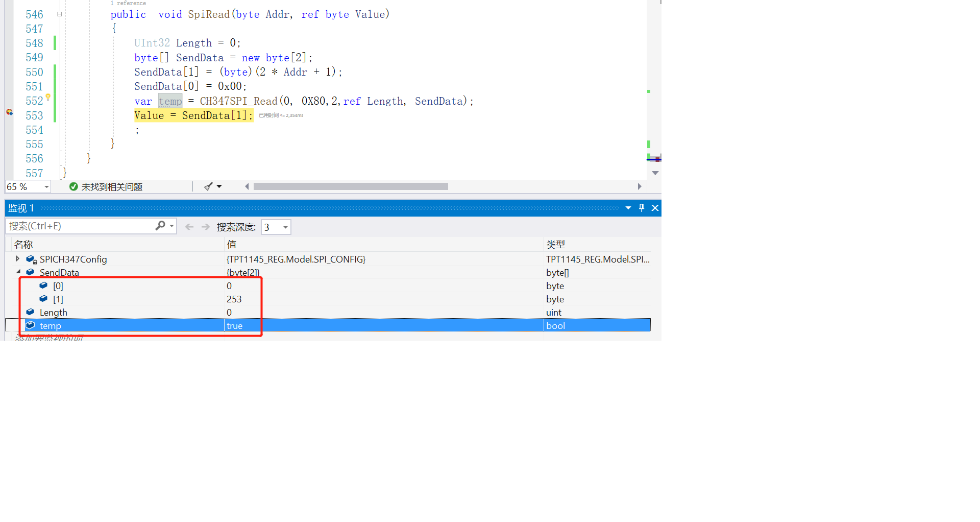Click the highlighted Value = SendData[1] statement

click(x=193, y=115)
